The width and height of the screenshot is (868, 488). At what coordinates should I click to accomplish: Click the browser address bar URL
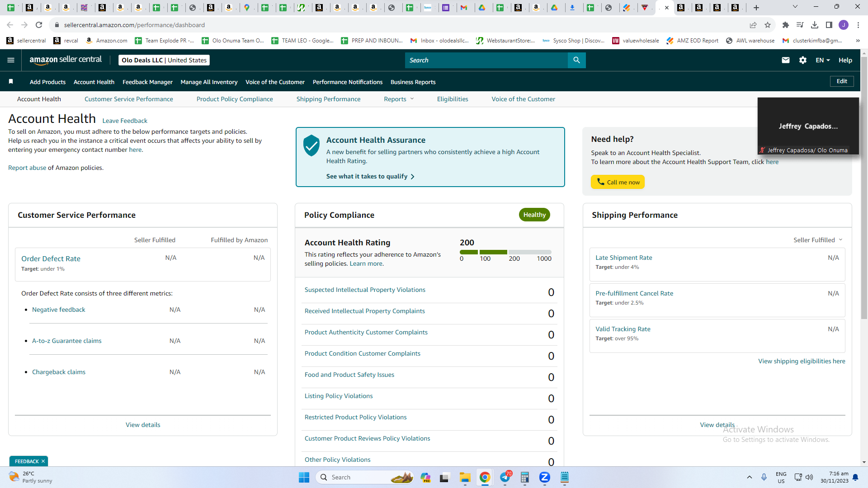(134, 25)
